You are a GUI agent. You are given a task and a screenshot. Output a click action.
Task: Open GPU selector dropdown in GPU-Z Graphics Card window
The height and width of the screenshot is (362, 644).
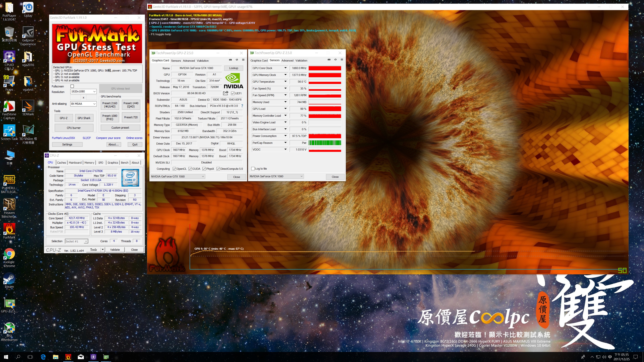click(177, 176)
